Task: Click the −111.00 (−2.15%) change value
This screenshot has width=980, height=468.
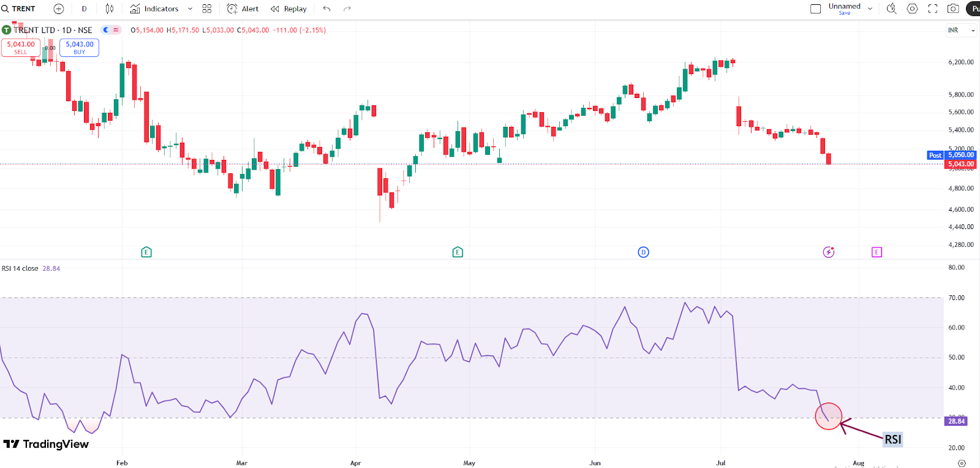Action: 299,30
